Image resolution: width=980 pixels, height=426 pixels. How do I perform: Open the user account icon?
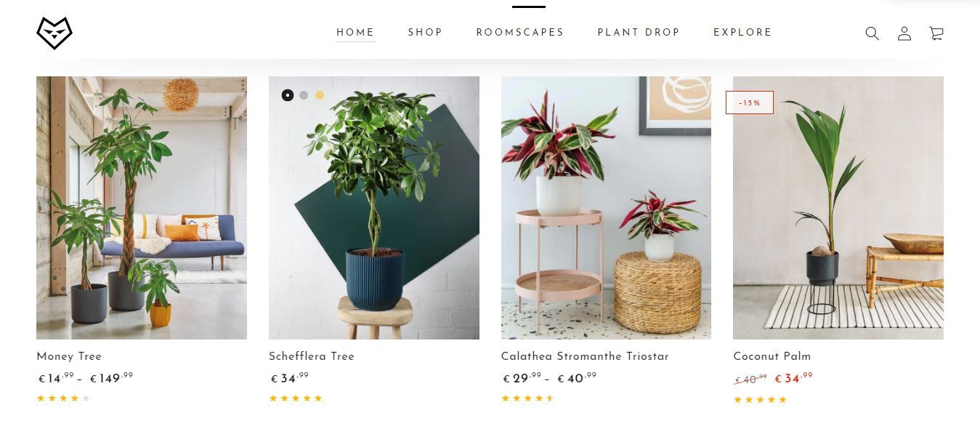[904, 33]
